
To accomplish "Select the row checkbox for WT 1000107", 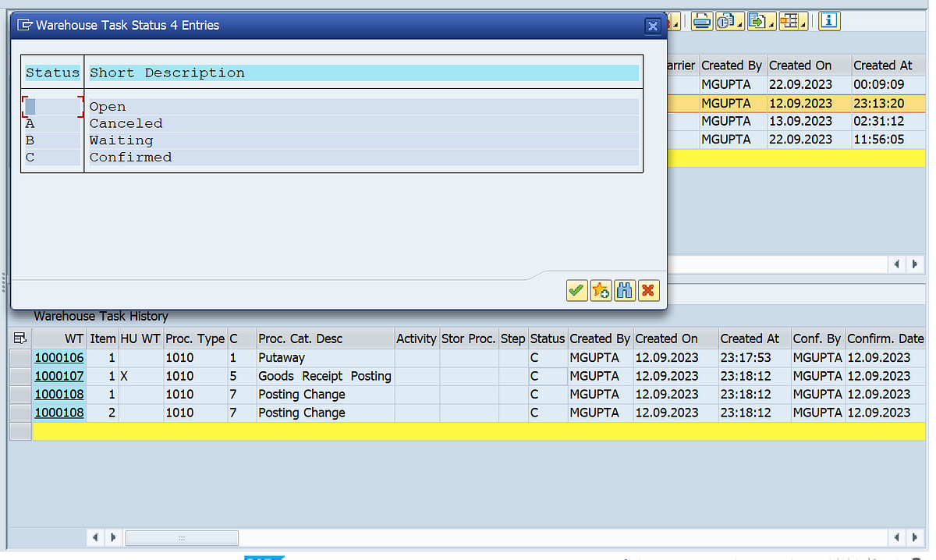I will point(19,375).
